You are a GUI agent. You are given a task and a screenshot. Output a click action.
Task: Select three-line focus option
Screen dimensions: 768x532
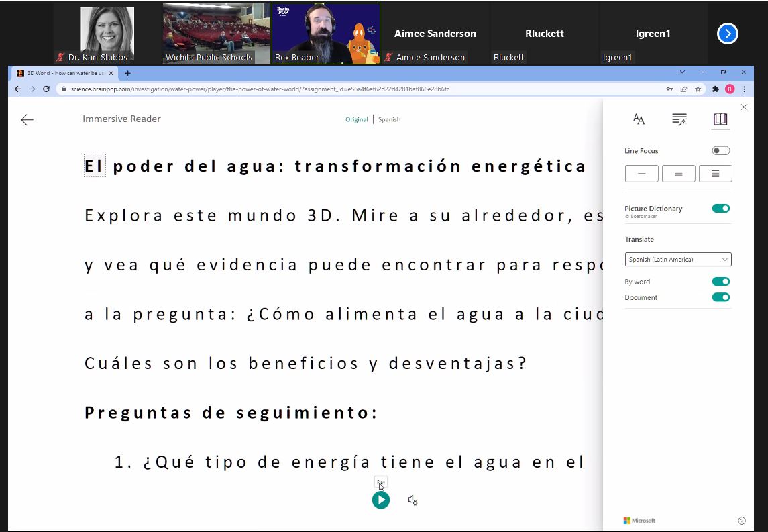coord(678,174)
